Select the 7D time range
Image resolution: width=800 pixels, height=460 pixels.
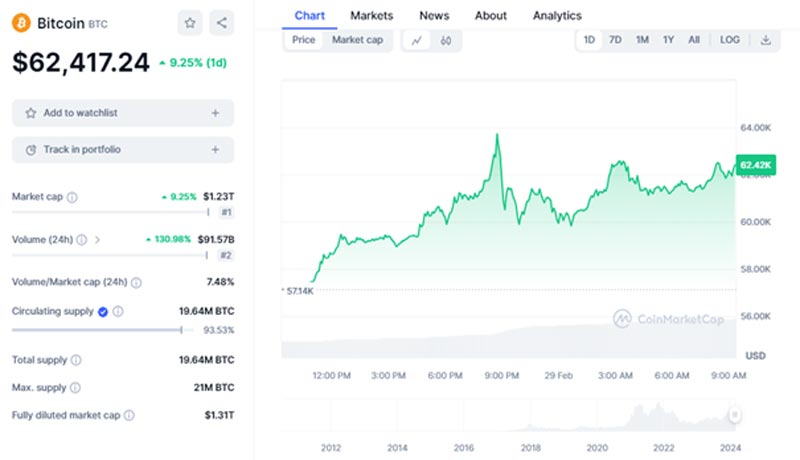(615, 40)
